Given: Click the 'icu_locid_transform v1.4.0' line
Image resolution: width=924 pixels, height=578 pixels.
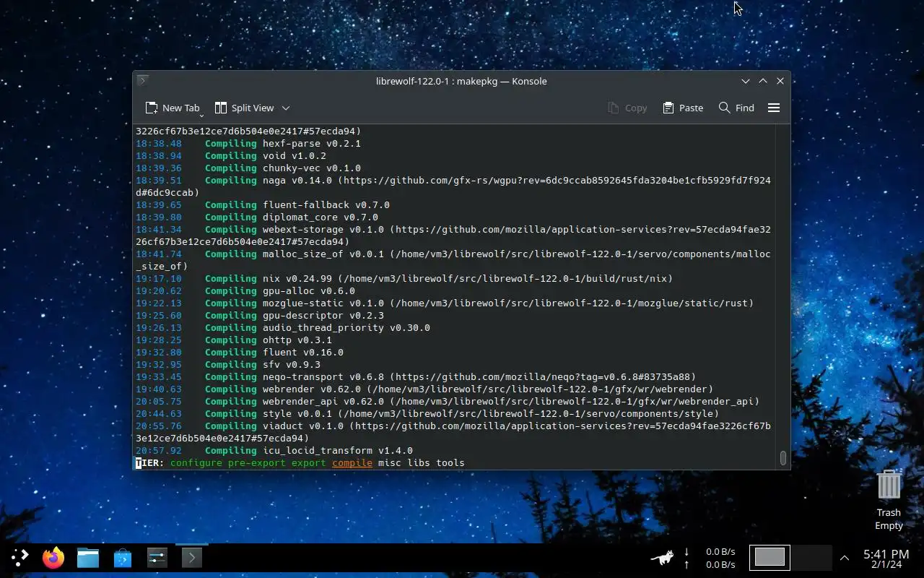Looking at the screenshot, I should (338, 451).
